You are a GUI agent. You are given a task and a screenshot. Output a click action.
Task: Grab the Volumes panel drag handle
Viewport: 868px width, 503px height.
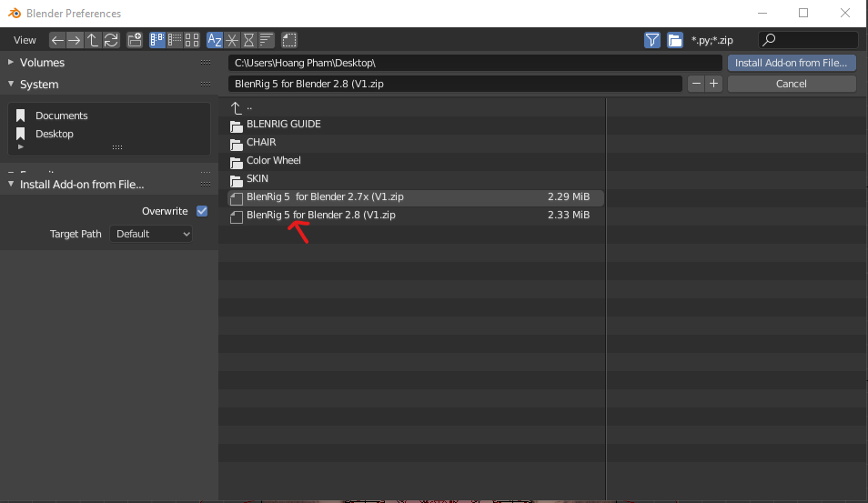(206, 63)
